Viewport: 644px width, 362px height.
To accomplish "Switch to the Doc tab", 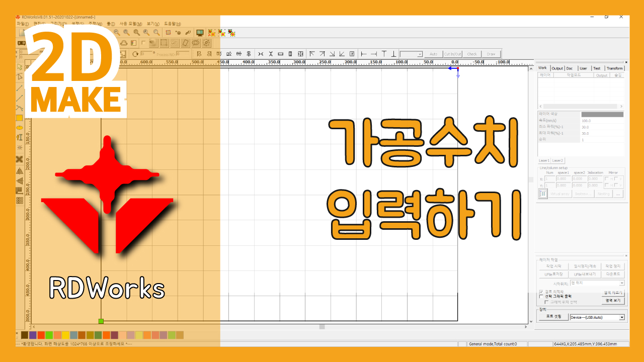I will point(570,68).
